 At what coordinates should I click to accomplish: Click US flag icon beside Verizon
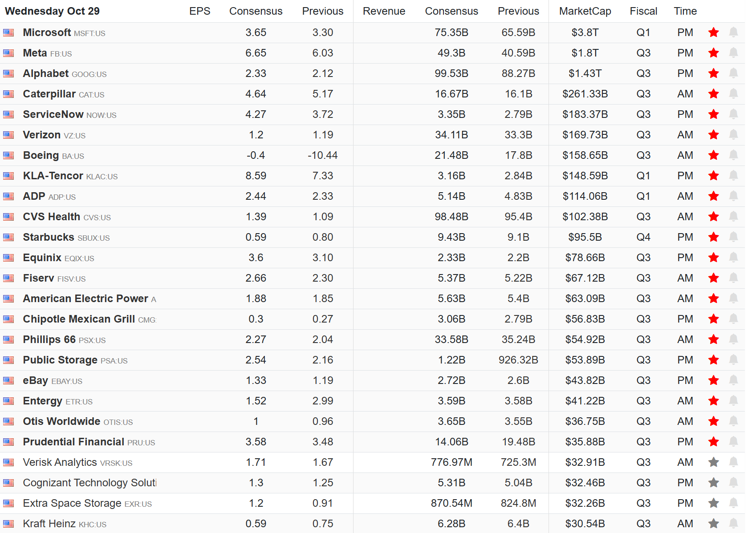[8, 135]
